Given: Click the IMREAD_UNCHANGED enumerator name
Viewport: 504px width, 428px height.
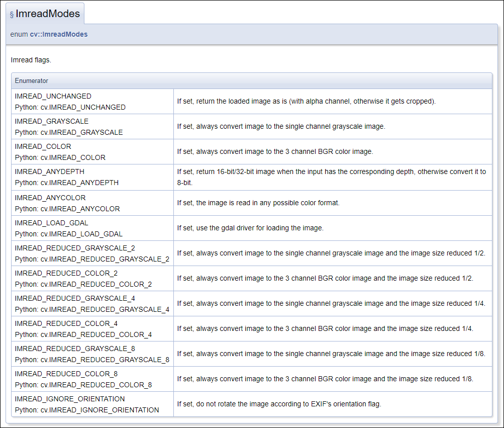Looking at the screenshot, I should (53, 96).
